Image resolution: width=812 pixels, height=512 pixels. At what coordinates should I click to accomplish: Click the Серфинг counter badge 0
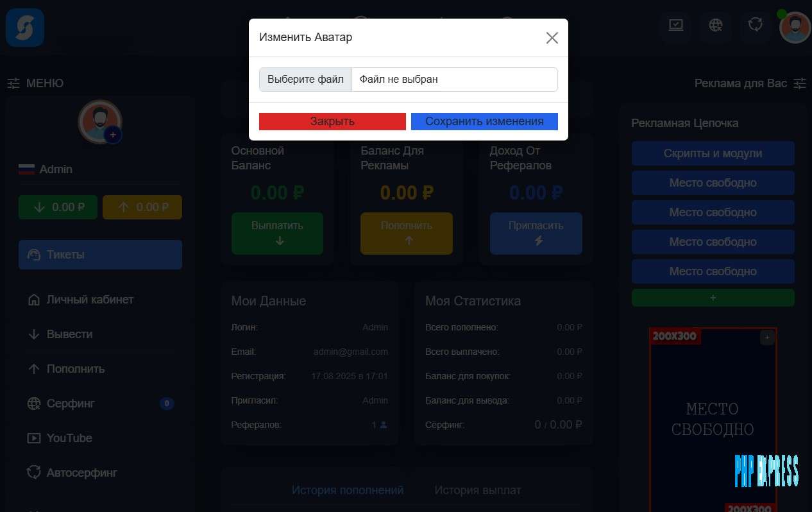click(x=167, y=404)
